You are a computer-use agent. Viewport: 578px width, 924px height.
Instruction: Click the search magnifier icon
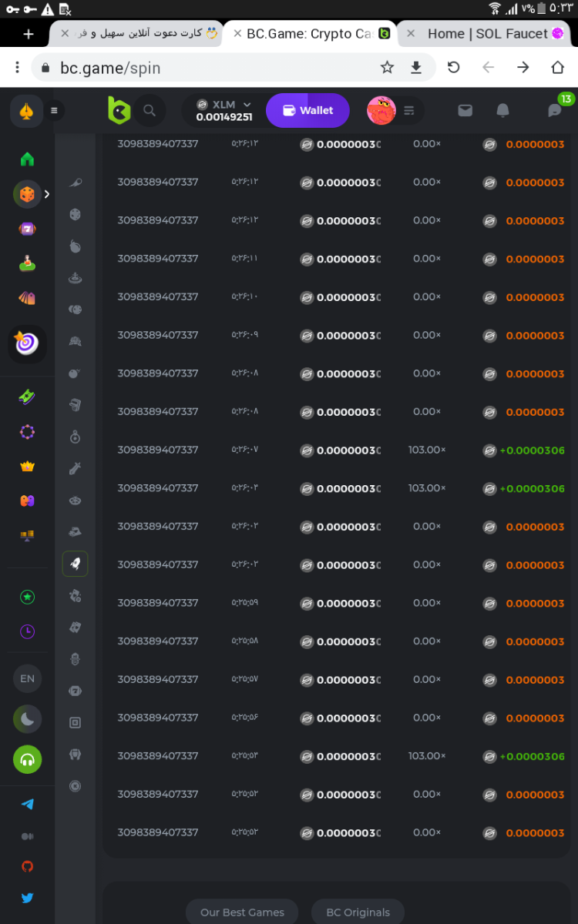pyautogui.click(x=150, y=111)
